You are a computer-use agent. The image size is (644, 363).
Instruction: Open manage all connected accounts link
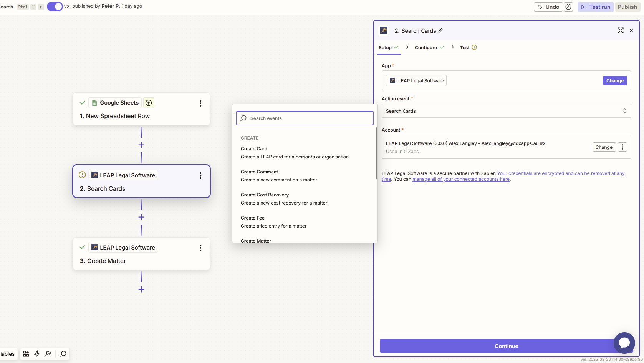click(461, 179)
